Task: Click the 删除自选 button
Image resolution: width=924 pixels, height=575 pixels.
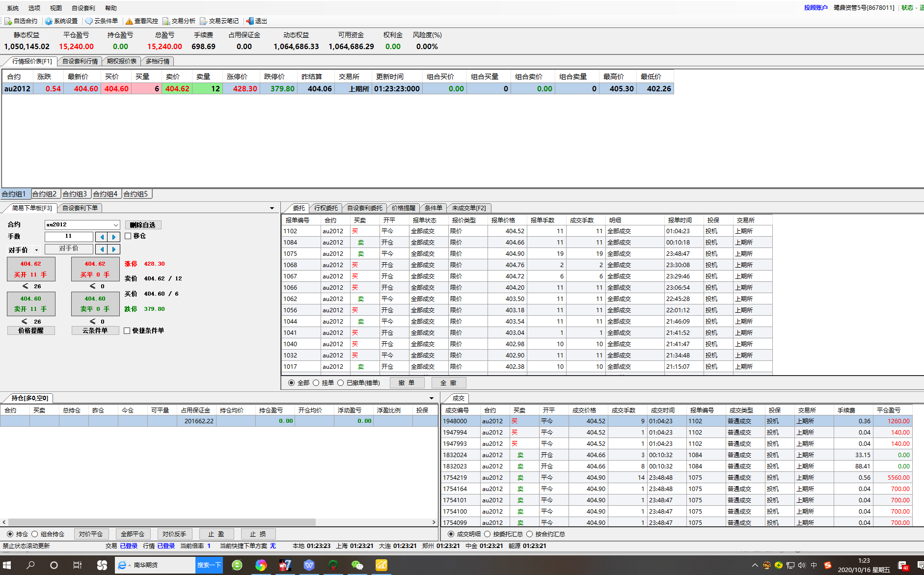Action: (x=143, y=225)
